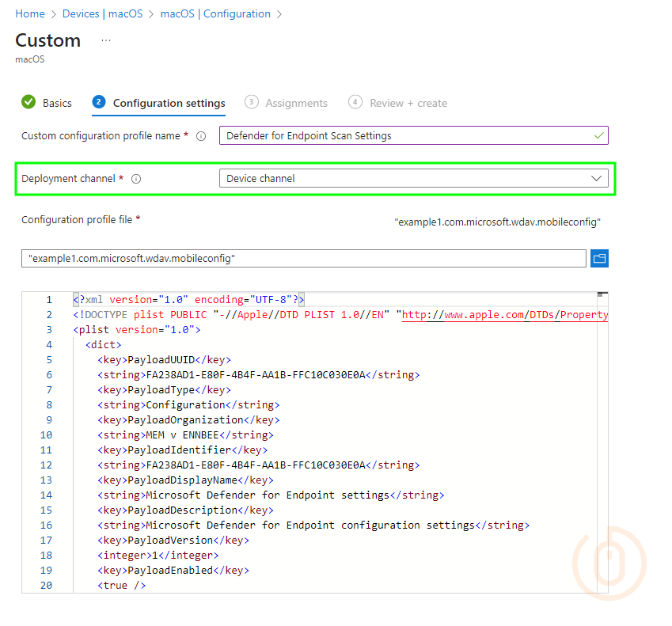Click the XML editor minimap scrollbar handle
This screenshot has width=672, height=626.
[x=602, y=294]
